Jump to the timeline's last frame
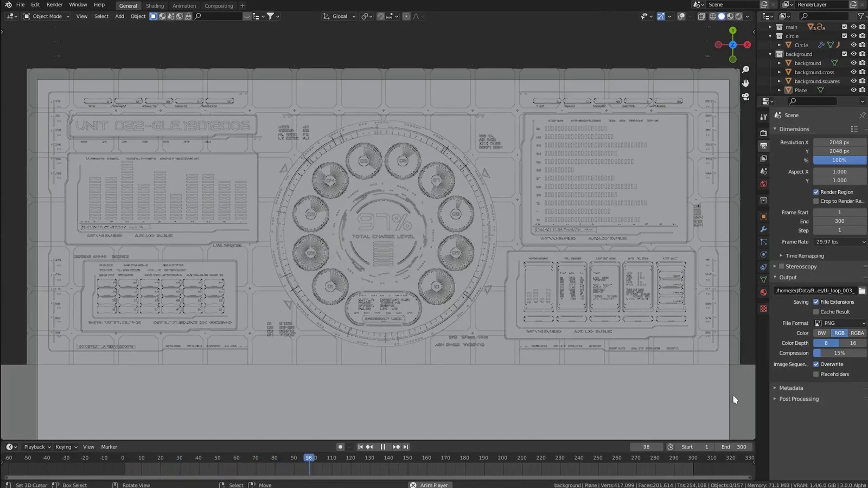The width and height of the screenshot is (868, 488). pyautogui.click(x=406, y=447)
